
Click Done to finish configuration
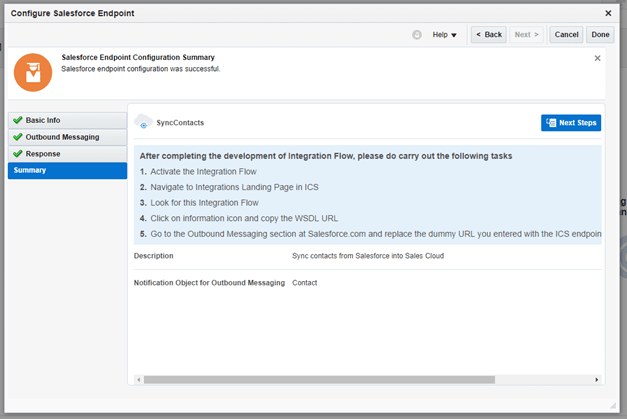600,34
